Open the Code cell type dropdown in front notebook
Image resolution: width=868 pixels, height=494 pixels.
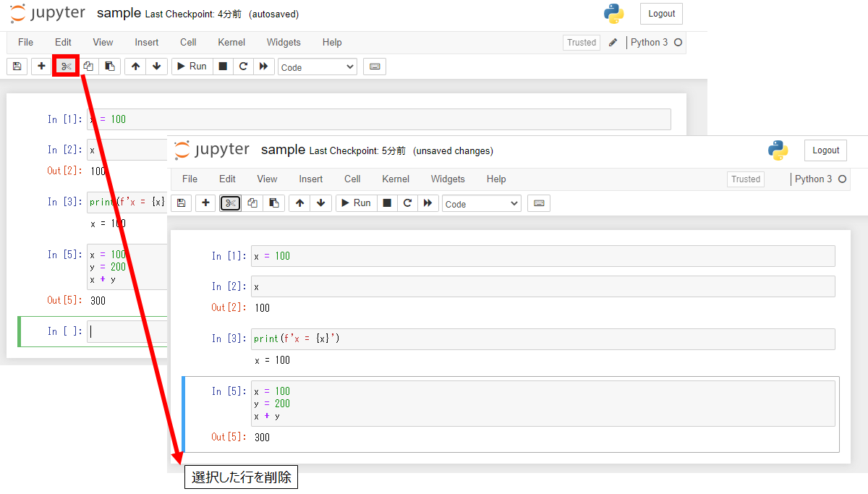point(481,204)
